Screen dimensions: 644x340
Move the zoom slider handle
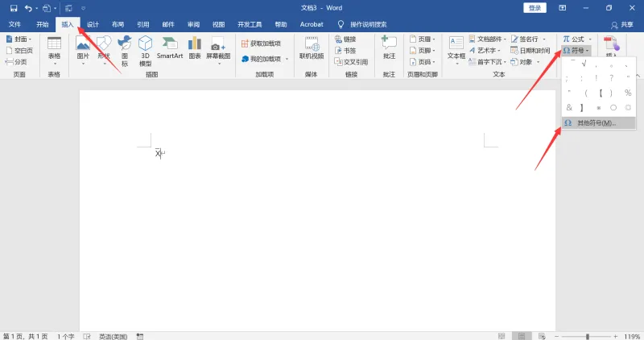point(588,336)
